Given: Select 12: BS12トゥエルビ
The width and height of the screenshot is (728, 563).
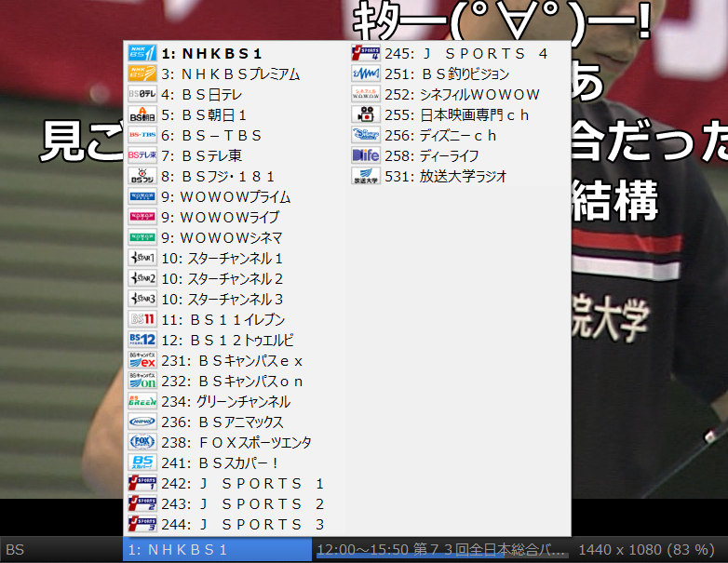Looking at the screenshot, I should 236,340.
